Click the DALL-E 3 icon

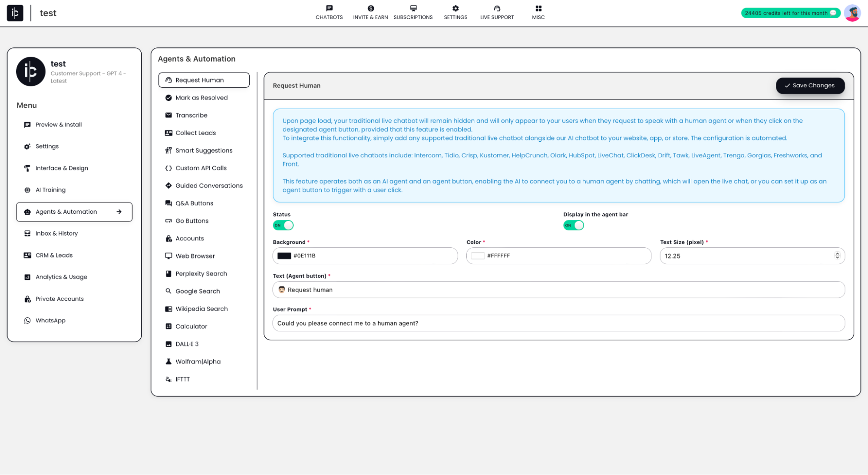(168, 344)
